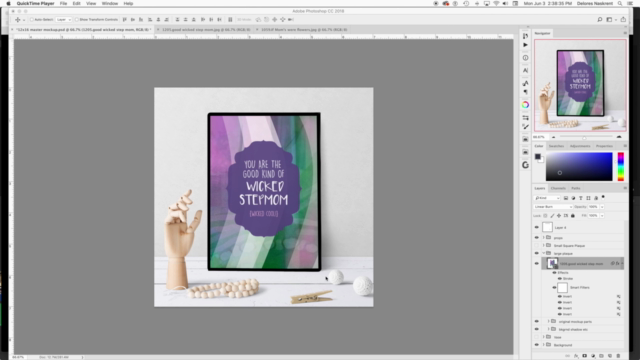The width and height of the screenshot is (640, 360).
Task: Open the Character panel icon
Action: click(525, 71)
